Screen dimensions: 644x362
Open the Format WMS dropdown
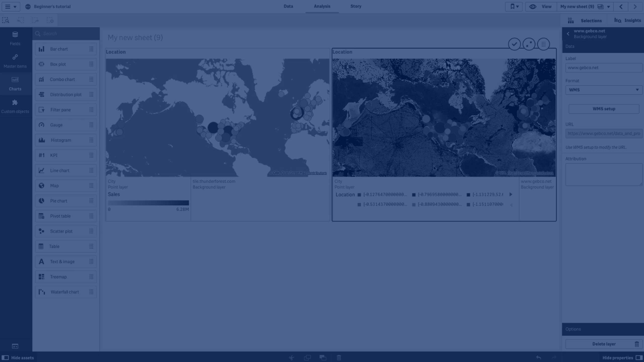(x=604, y=90)
